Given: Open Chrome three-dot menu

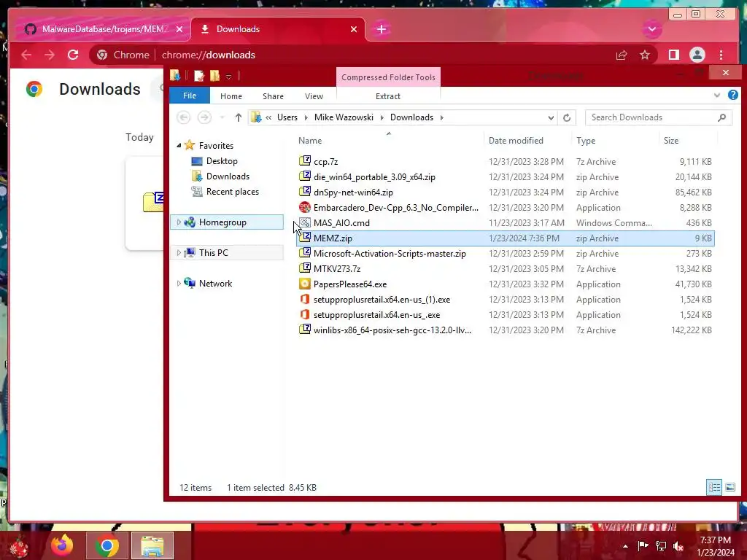Looking at the screenshot, I should [x=721, y=55].
